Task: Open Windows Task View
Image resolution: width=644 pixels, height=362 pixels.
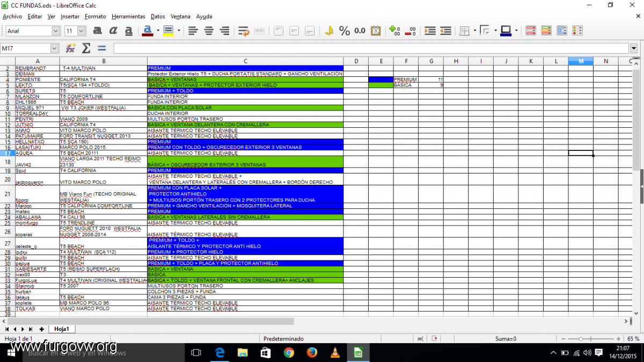Action: point(196,352)
